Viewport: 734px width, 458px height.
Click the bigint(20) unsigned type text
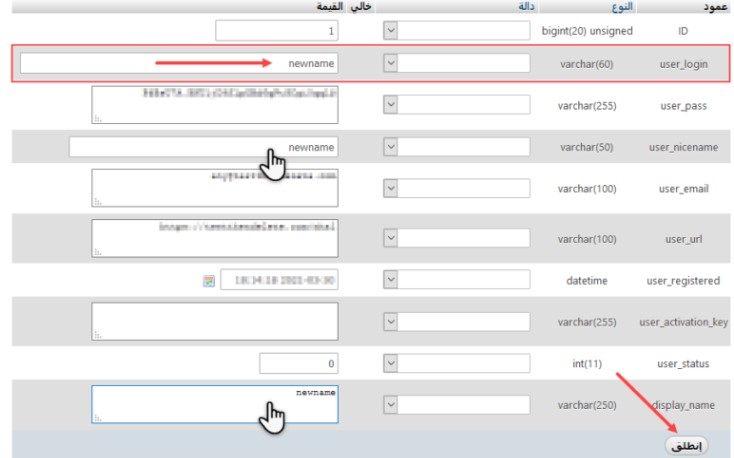coord(587,31)
